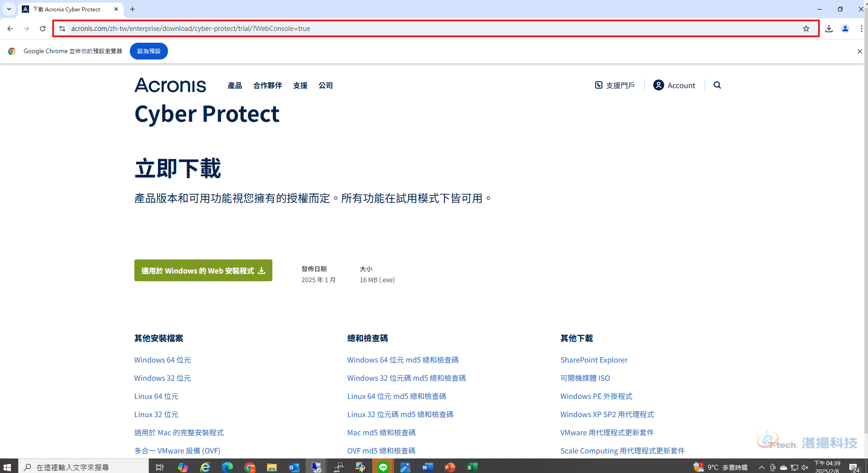This screenshot has width=868, height=473.
Task: Dismiss the default browser notification bar
Action: click(x=859, y=51)
